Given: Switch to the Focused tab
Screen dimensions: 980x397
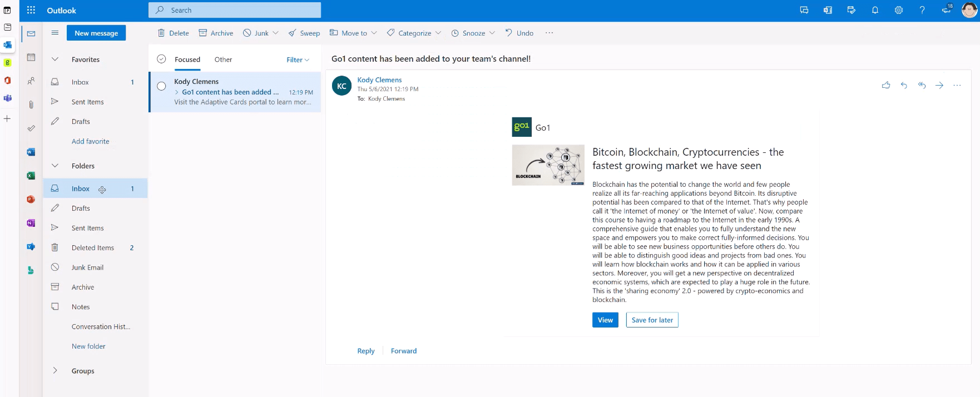Looking at the screenshot, I should pos(187,59).
